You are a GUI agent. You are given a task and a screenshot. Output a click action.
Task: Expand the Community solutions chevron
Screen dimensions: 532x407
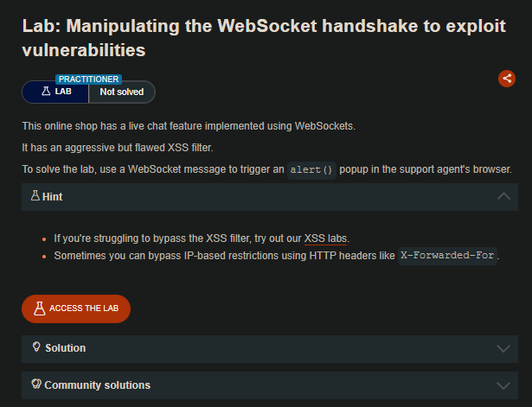tap(505, 385)
